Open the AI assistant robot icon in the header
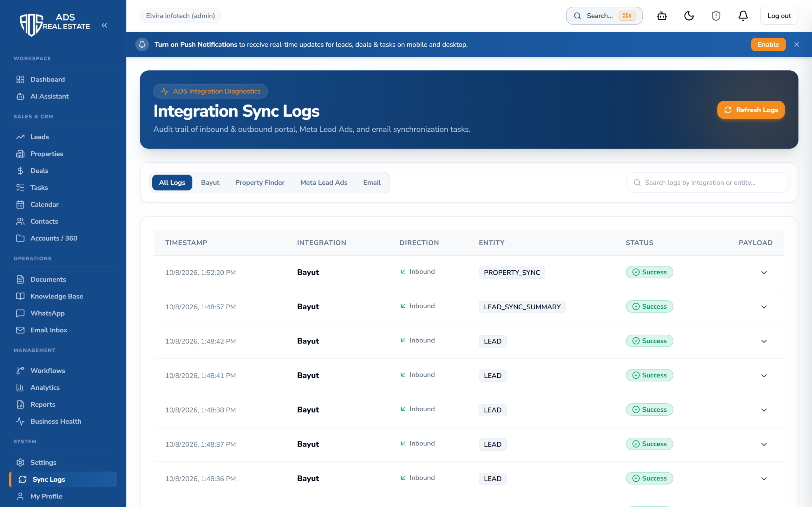Image resolution: width=812 pixels, height=507 pixels. (662, 16)
